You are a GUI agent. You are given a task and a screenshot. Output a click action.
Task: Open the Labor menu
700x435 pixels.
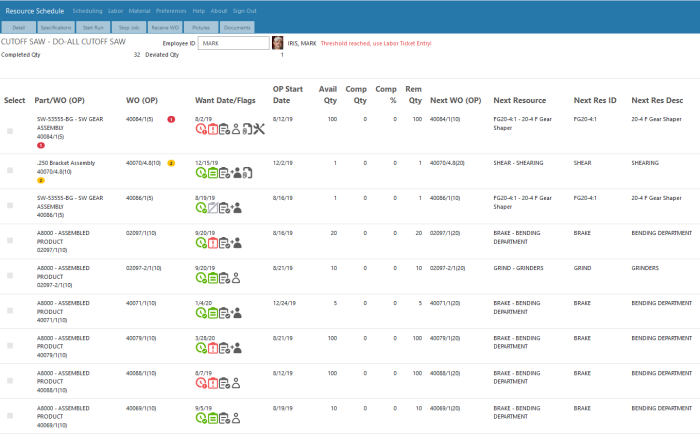pyautogui.click(x=116, y=11)
